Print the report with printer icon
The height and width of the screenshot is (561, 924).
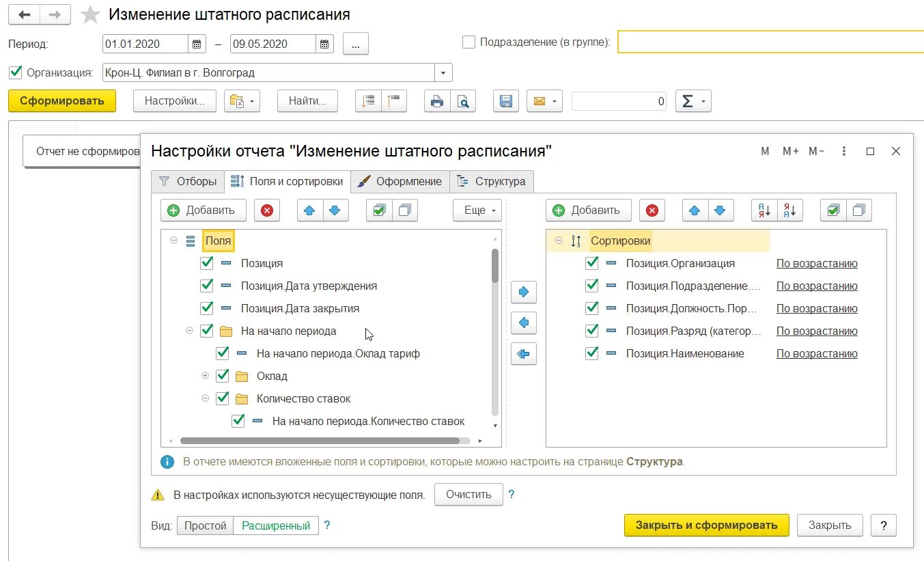[437, 101]
